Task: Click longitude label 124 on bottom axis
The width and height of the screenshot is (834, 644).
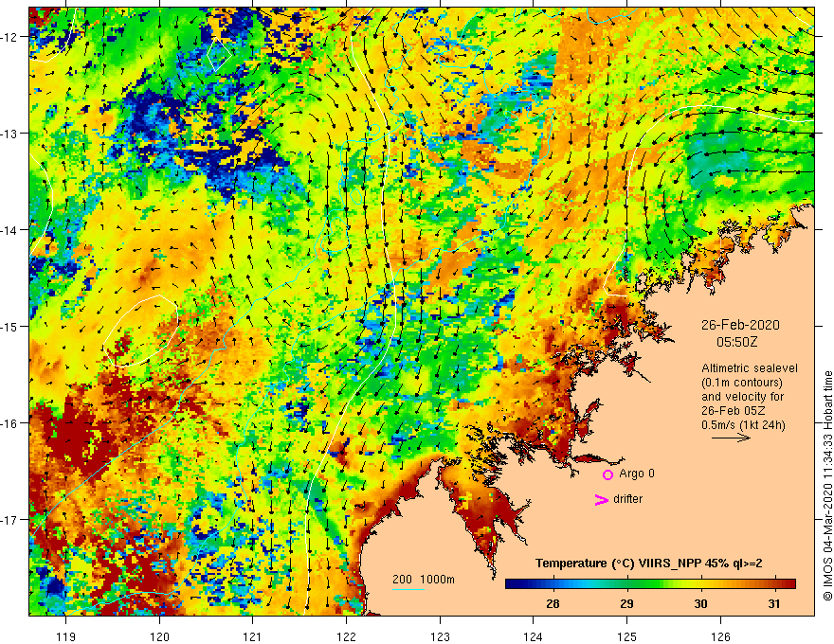Action: (x=534, y=636)
